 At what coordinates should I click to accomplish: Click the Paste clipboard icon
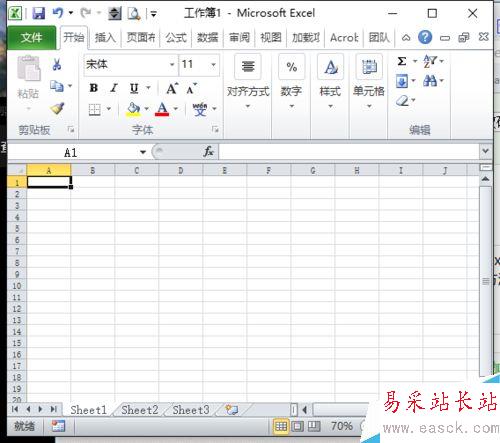29,68
